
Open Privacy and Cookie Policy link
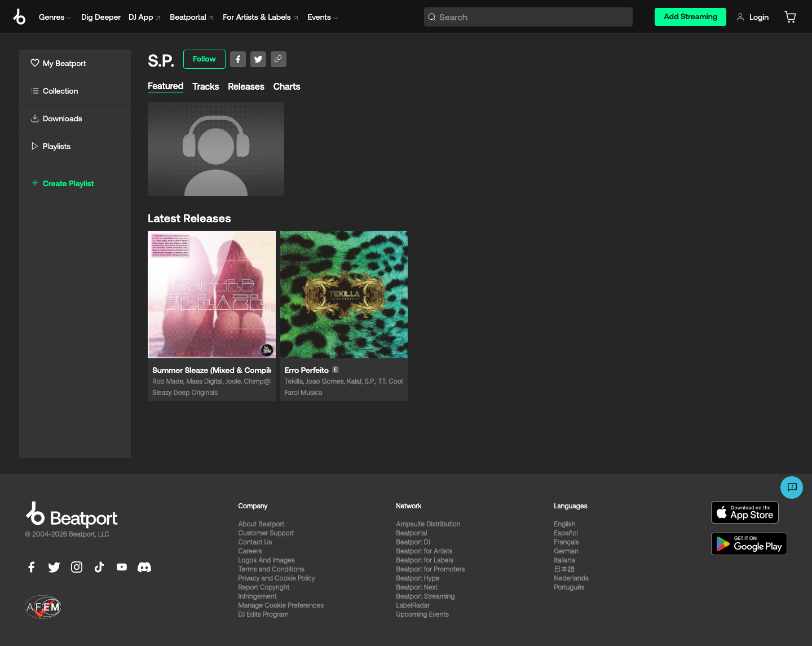click(x=276, y=578)
